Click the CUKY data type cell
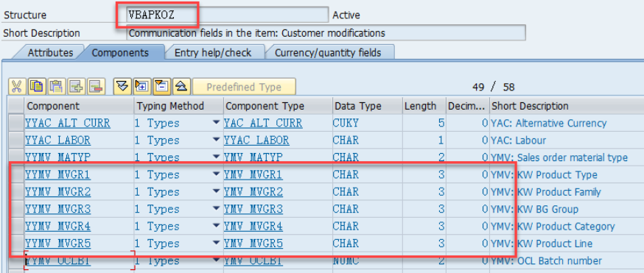The width and height of the screenshot is (644, 273). coord(368,123)
